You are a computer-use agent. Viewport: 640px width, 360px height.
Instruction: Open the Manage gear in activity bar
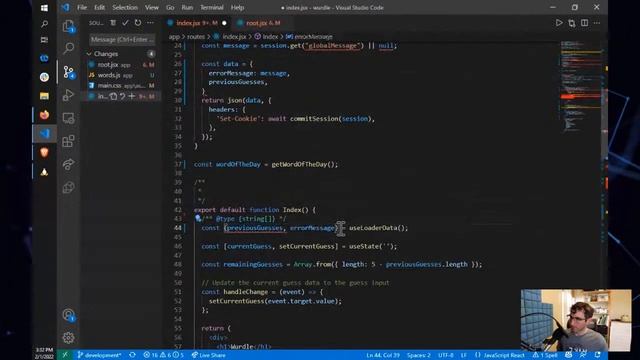pyautogui.click(x=69, y=338)
